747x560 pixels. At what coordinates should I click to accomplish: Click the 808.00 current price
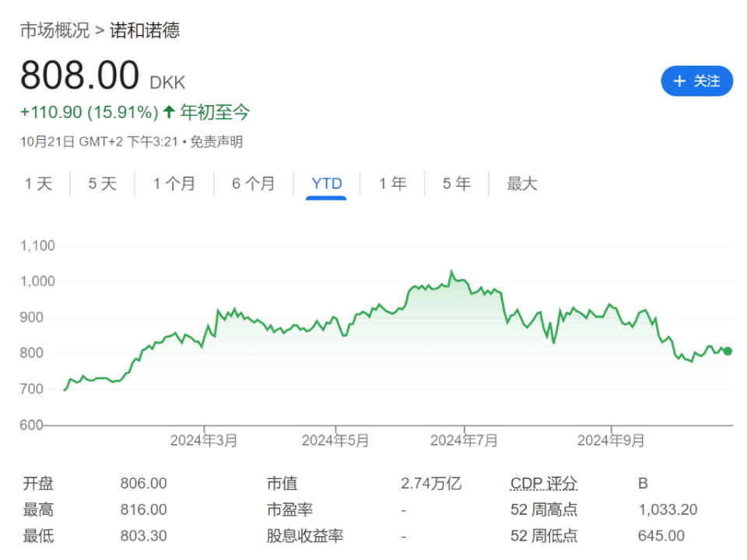pyautogui.click(x=79, y=75)
